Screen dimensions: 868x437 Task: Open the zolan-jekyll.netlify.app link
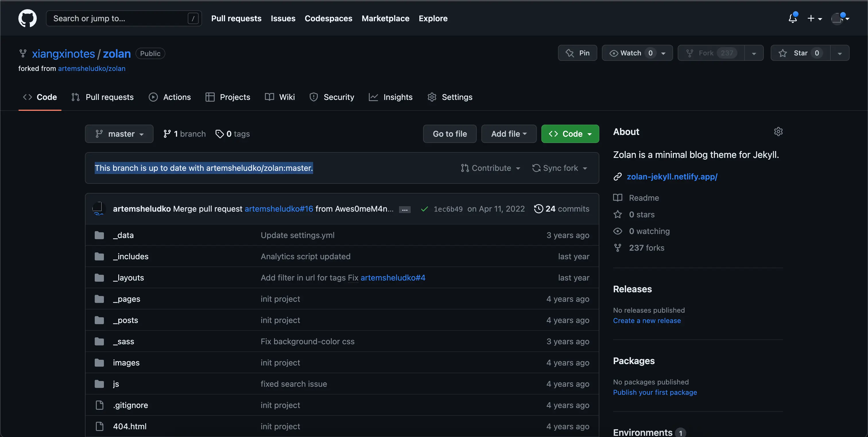pos(672,177)
